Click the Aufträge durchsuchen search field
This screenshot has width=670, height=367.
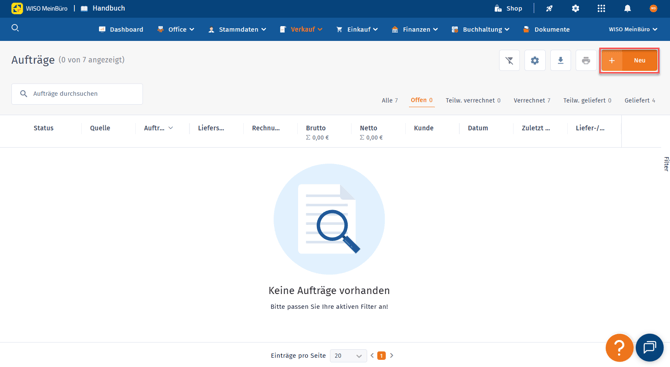(x=77, y=94)
